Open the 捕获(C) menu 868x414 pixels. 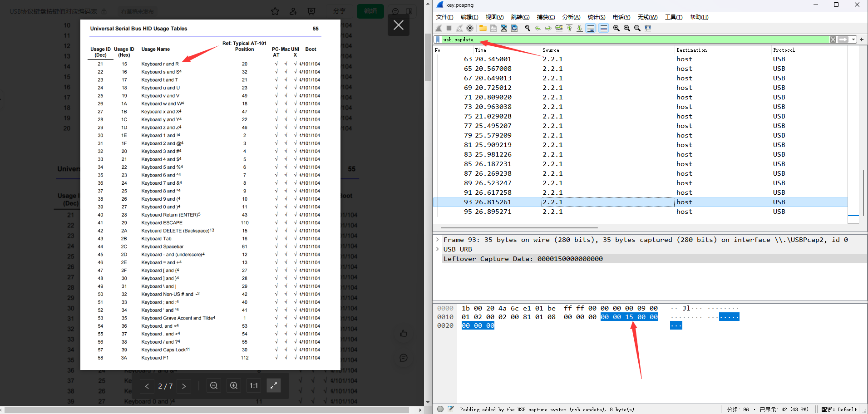(x=546, y=17)
